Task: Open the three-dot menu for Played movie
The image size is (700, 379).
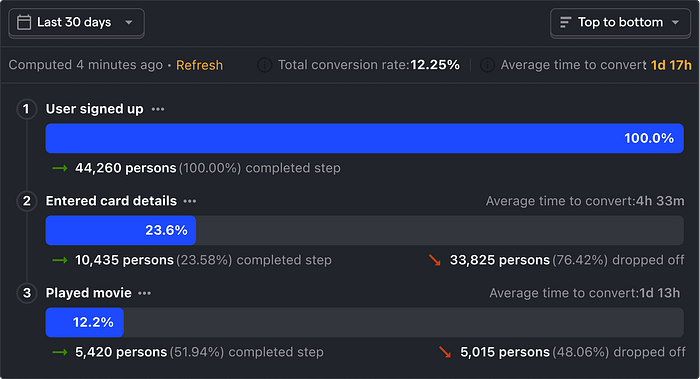Action: [144, 293]
